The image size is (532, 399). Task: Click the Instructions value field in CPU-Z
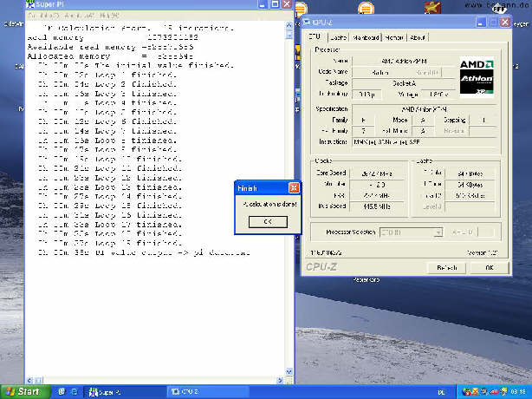click(x=425, y=142)
